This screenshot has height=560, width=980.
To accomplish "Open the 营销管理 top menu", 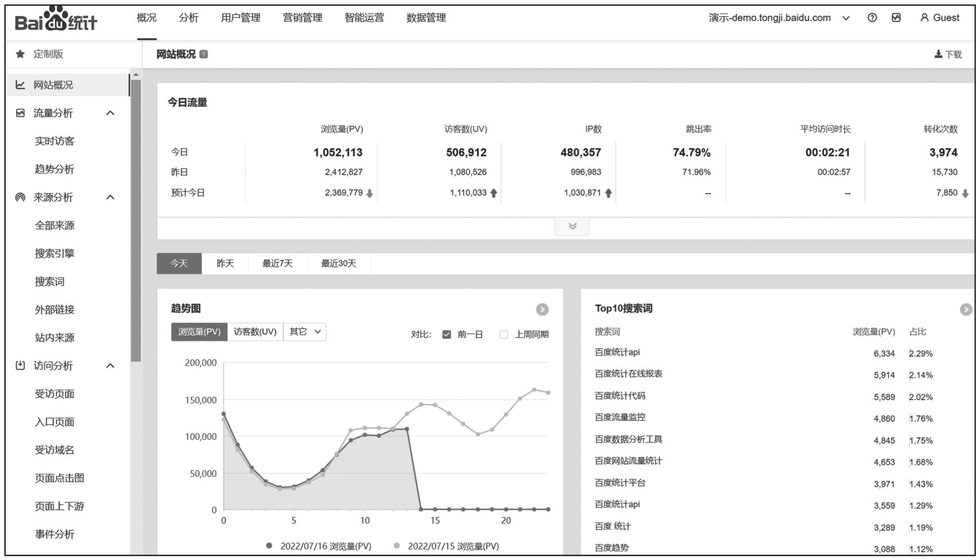I will [303, 18].
